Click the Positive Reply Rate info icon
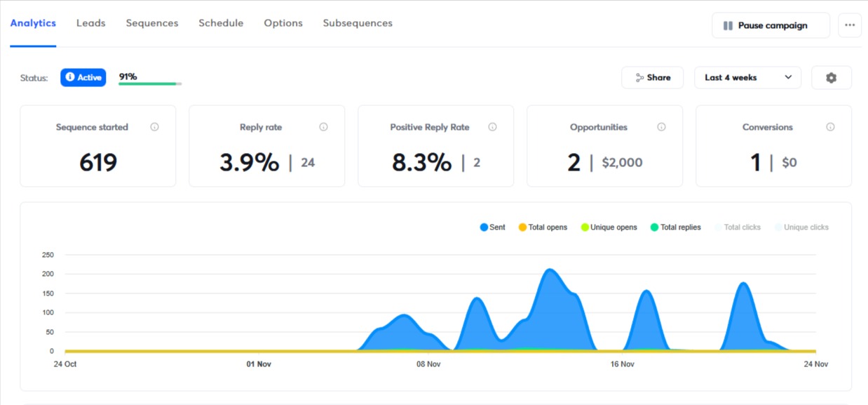Screen dimensions: 868x405 (x=493, y=127)
